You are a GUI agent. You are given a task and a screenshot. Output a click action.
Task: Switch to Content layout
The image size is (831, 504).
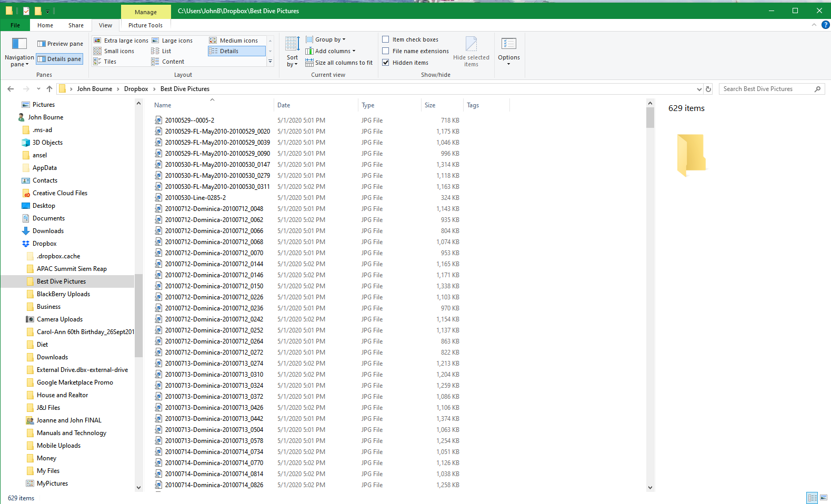[x=168, y=62]
